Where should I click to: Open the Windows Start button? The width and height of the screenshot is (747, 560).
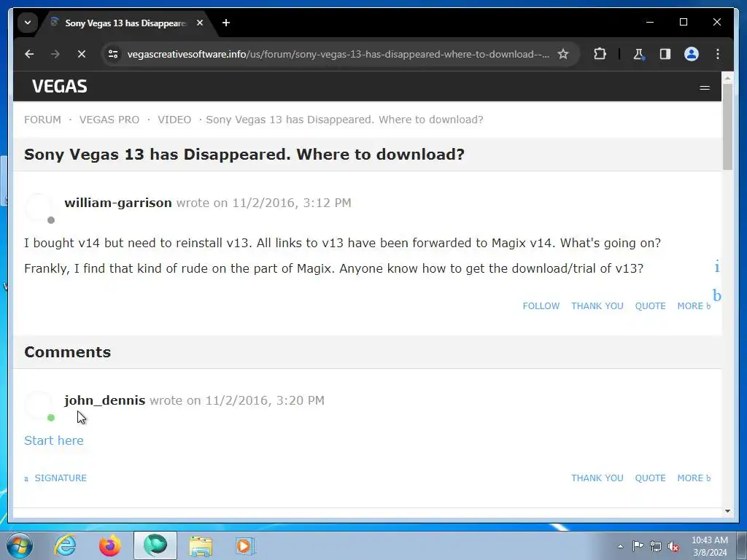(x=20, y=545)
